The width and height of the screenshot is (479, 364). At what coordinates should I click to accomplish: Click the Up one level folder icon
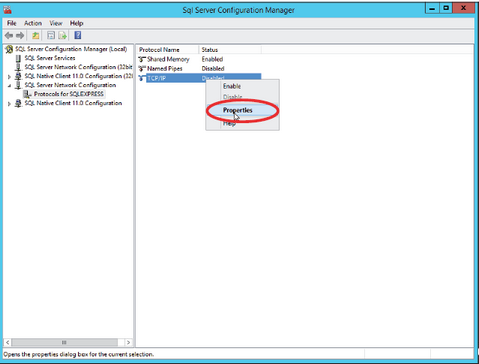click(36, 35)
